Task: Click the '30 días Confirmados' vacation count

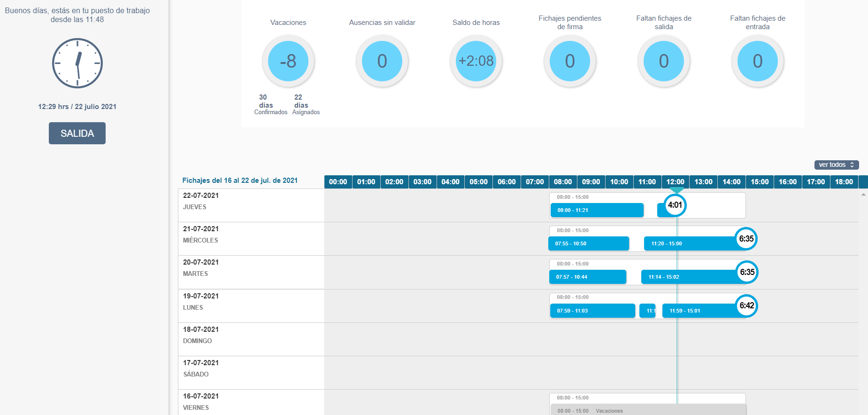Action: point(270,104)
